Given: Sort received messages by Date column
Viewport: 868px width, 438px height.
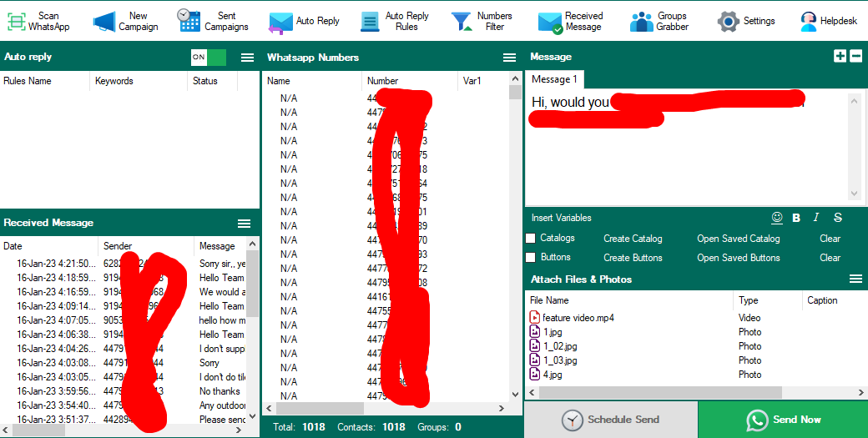Looking at the screenshot, I should tap(49, 246).
